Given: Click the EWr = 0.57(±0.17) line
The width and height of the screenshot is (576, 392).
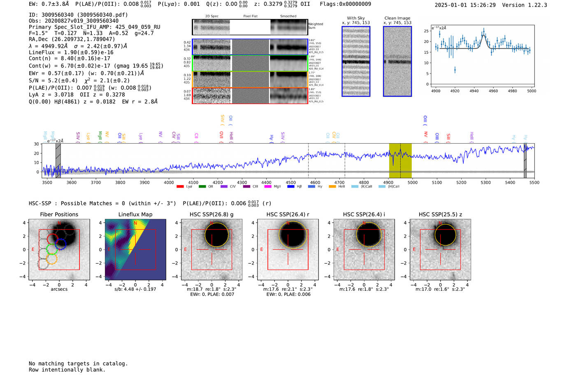Looking at the screenshot, I should [86, 73].
